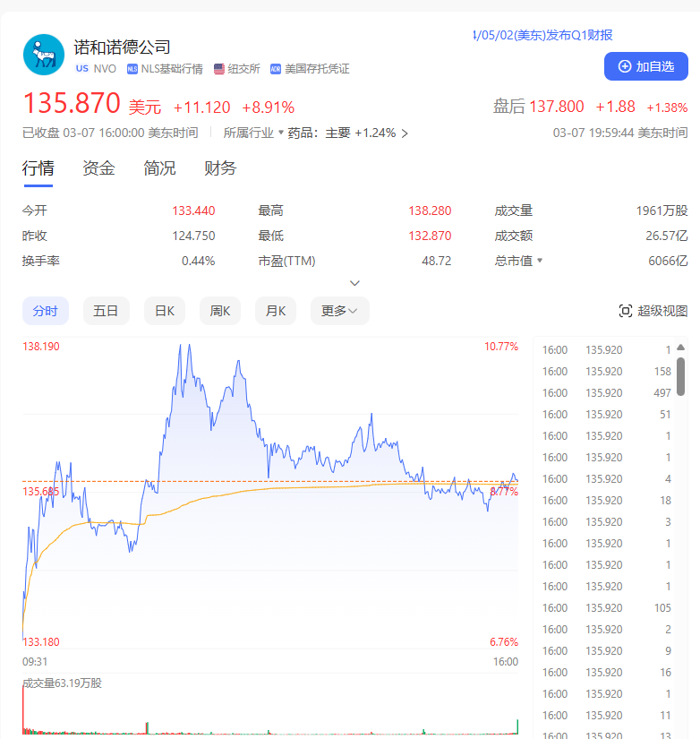Screen dimensions: 700x739
Task: Switch to the 财务 tab
Action: [220, 168]
